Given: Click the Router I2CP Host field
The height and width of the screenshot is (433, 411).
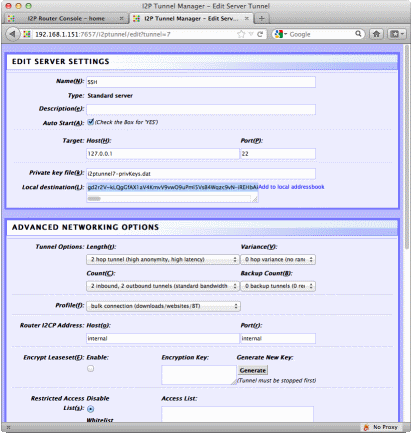Looking at the screenshot, I should [x=163, y=338].
